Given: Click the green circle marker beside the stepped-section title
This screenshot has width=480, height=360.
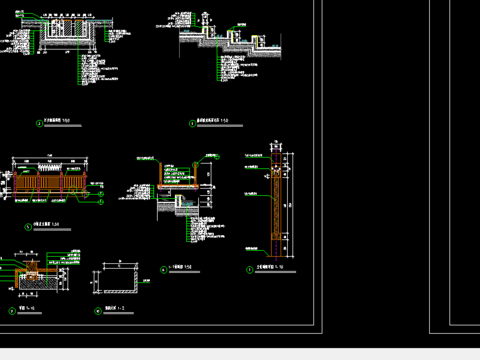Looking at the screenshot, I should [x=192, y=124].
